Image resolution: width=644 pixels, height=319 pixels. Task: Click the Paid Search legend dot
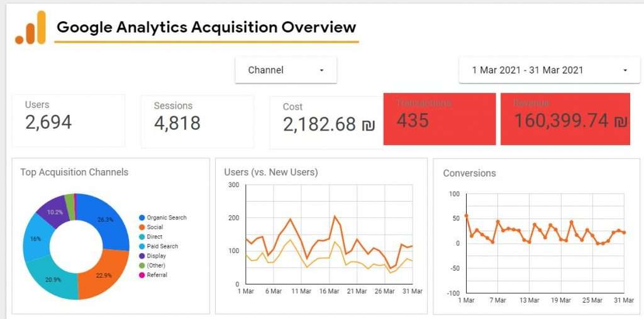pos(142,246)
